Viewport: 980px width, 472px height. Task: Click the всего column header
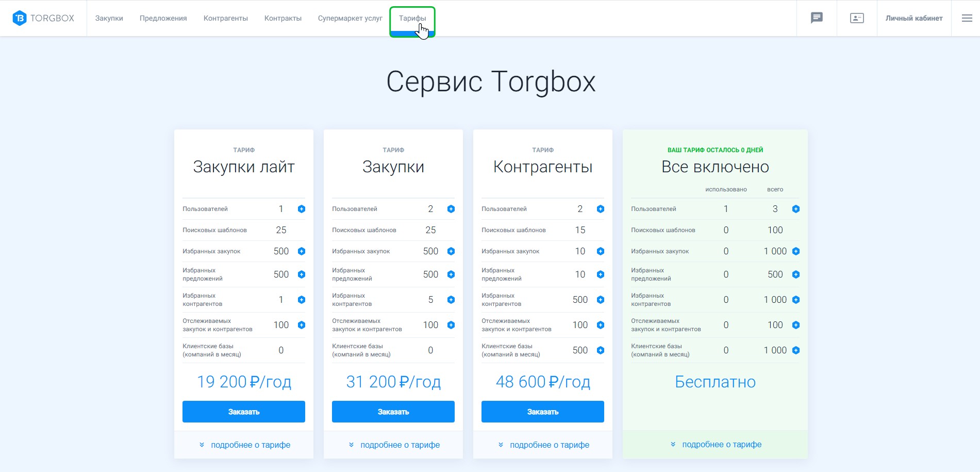[775, 189]
